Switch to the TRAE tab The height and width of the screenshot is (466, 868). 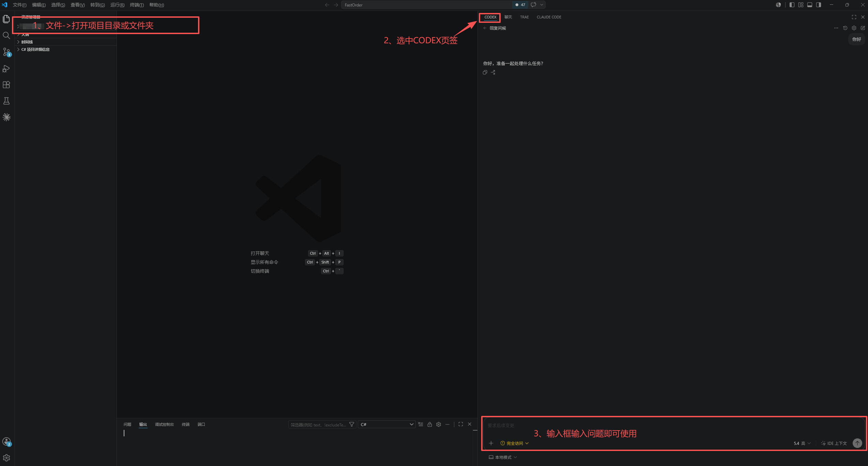point(524,17)
